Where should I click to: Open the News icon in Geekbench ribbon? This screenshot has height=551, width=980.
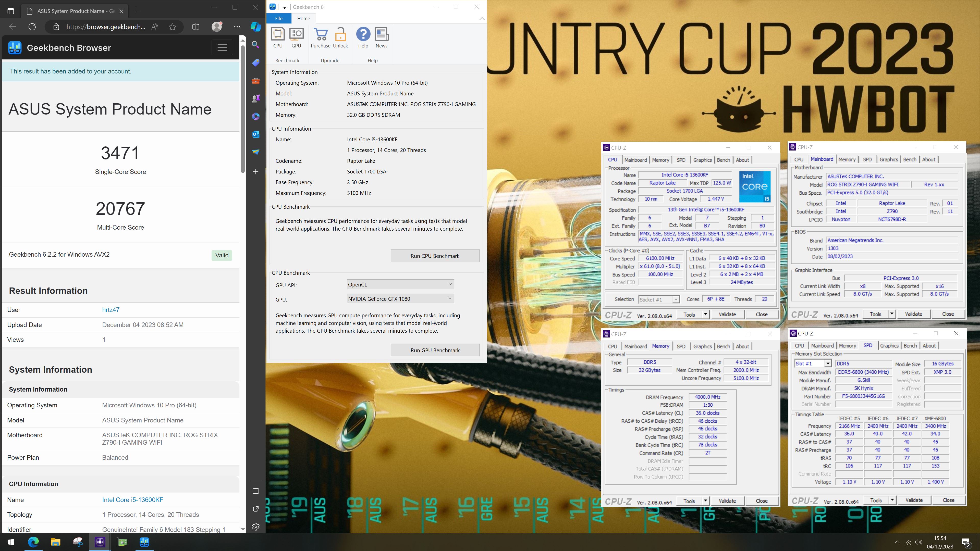(382, 38)
